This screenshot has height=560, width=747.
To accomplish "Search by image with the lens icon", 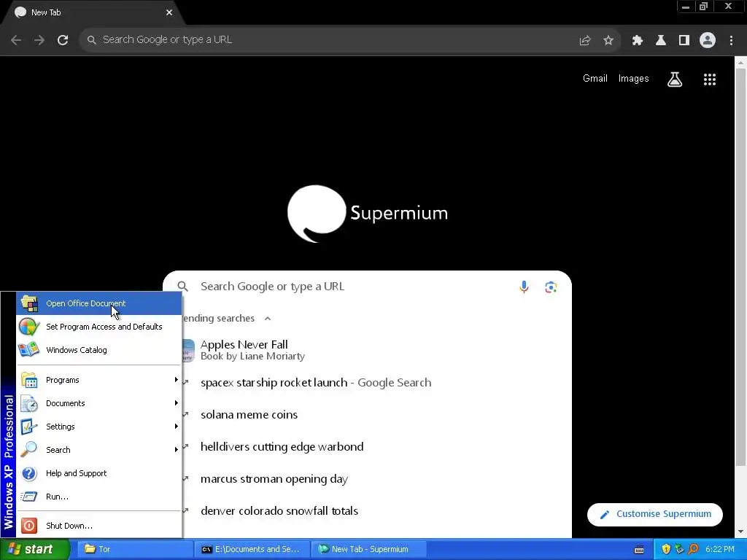I will [x=550, y=287].
